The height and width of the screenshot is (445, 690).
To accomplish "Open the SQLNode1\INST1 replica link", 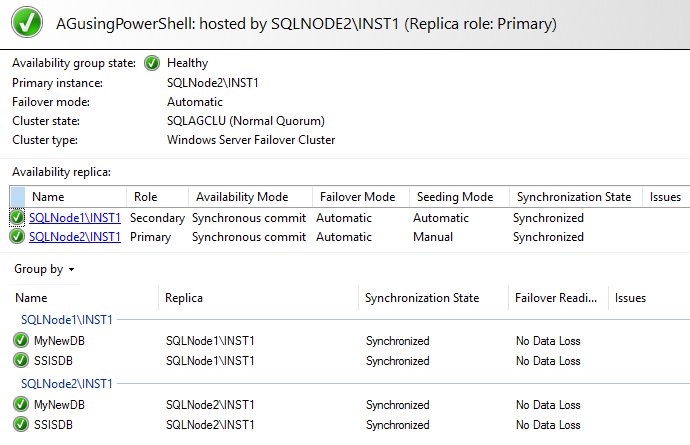I will pyautogui.click(x=75, y=217).
